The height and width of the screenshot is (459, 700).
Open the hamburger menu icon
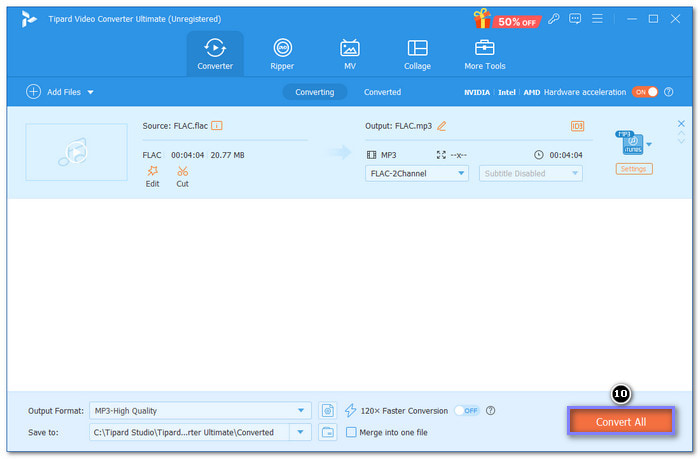click(597, 19)
